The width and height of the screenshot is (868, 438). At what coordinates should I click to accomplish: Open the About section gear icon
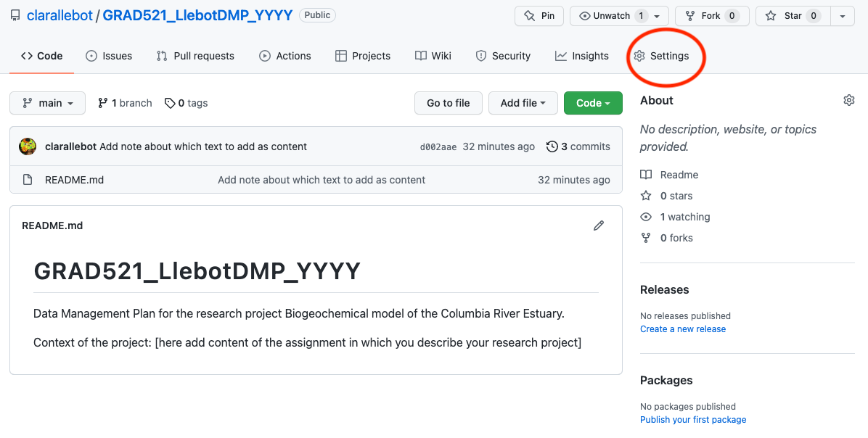tap(848, 100)
